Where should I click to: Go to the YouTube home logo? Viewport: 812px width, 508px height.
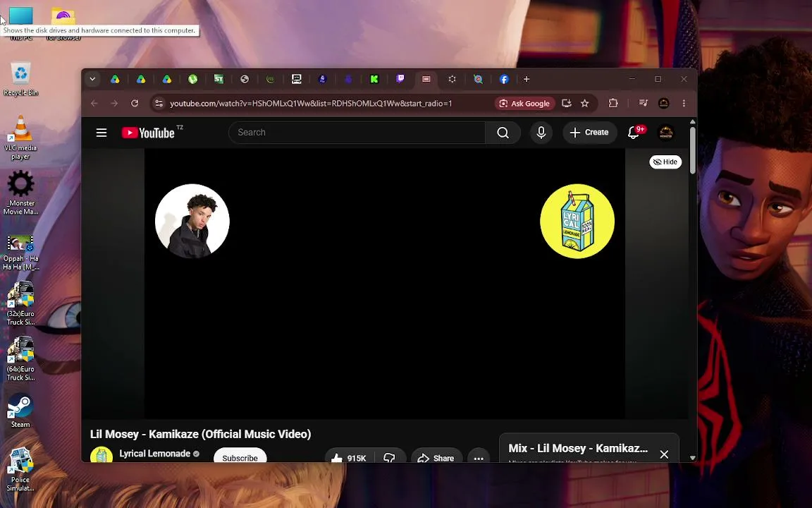[x=149, y=133]
